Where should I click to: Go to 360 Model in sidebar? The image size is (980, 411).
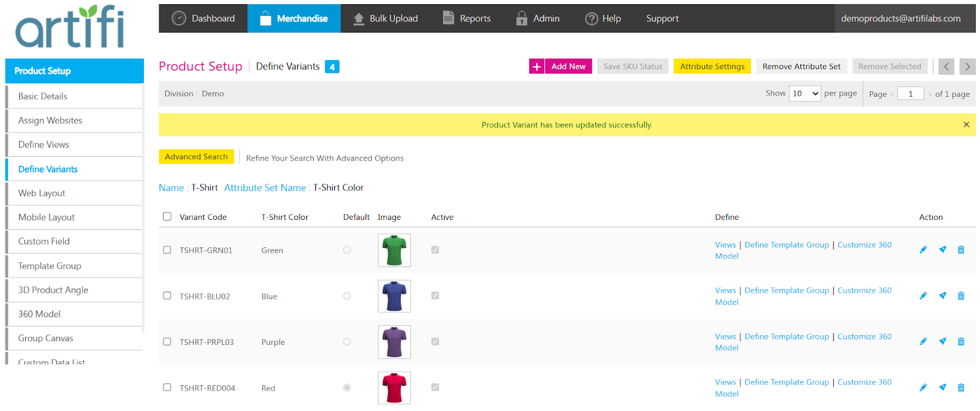[74, 314]
